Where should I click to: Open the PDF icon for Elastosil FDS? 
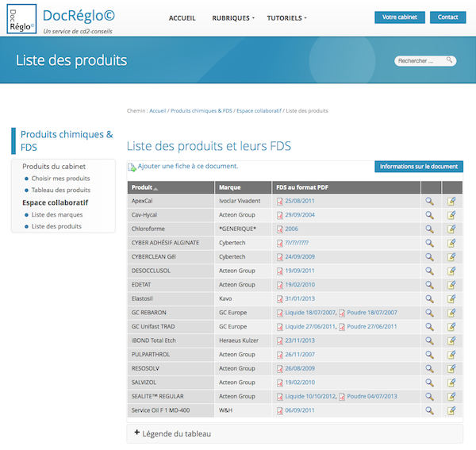click(x=280, y=299)
